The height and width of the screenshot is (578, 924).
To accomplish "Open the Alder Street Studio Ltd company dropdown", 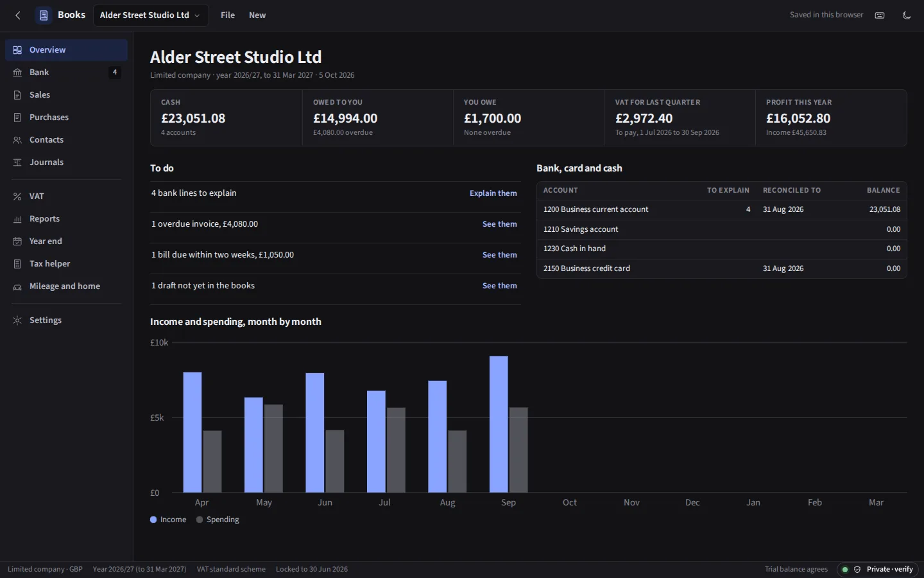I will 151,15.
